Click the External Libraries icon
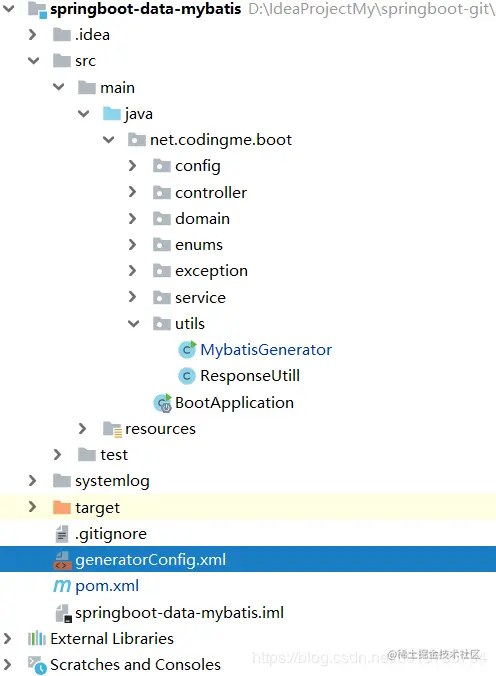Viewport: 496px width, 676px height. [x=37, y=638]
